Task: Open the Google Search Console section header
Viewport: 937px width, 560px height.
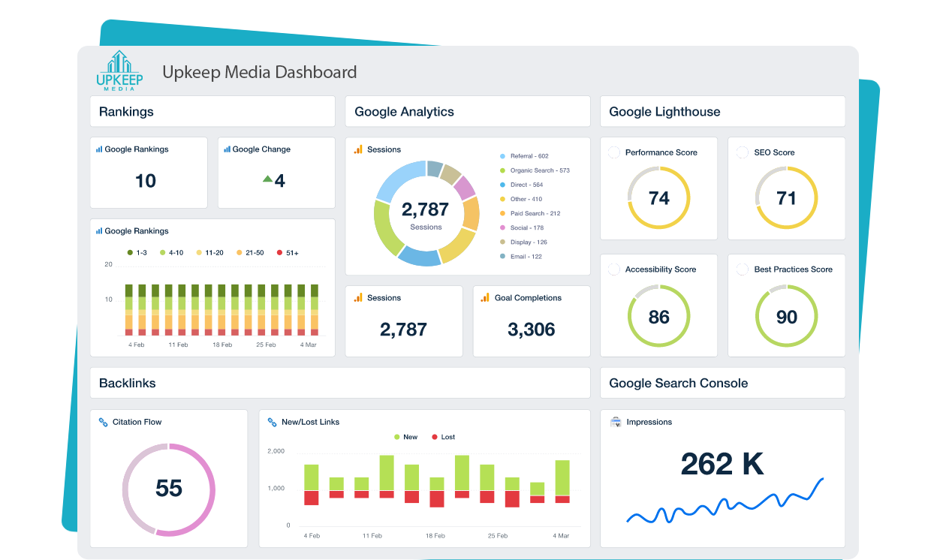Action: [723, 383]
